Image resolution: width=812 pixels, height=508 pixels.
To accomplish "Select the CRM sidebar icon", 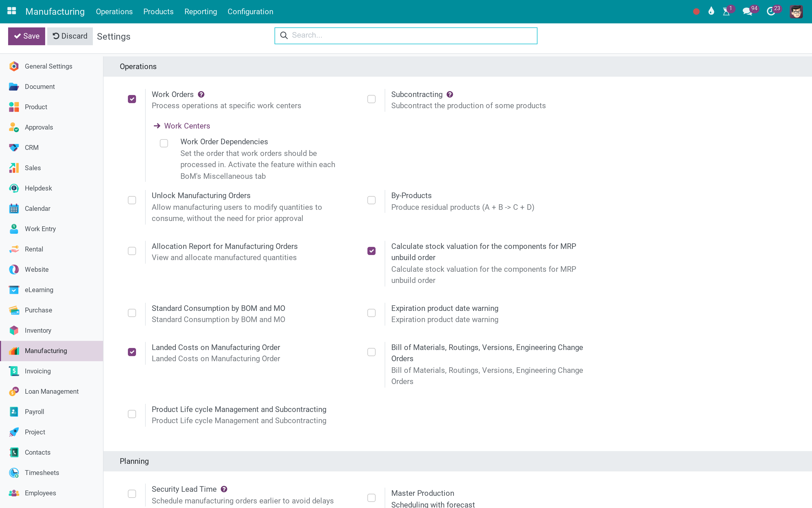I will click(x=14, y=148).
